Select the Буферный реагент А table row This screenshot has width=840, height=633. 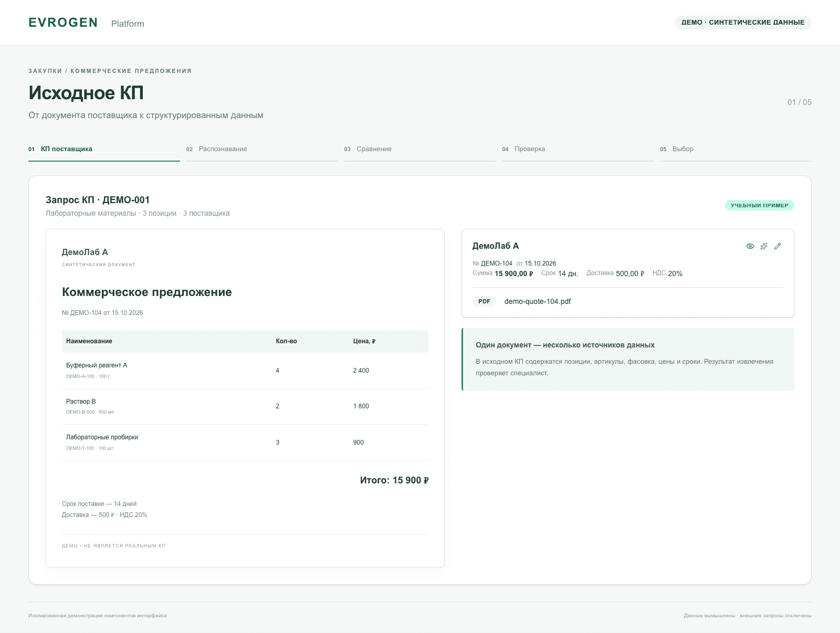(x=245, y=371)
